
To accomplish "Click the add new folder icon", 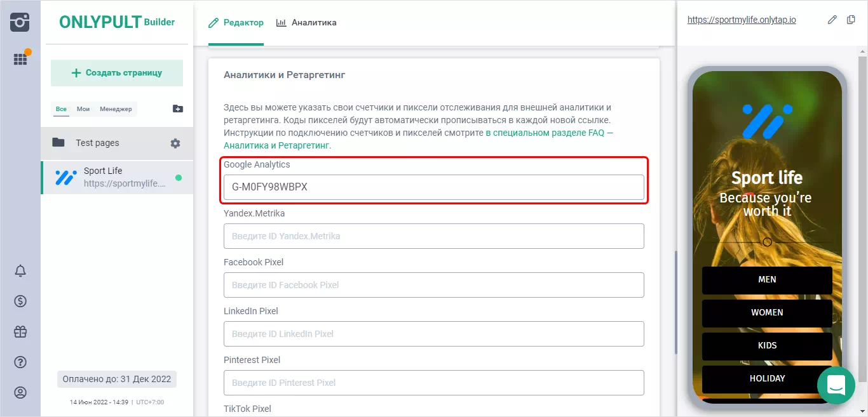I will (x=178, y=109).
